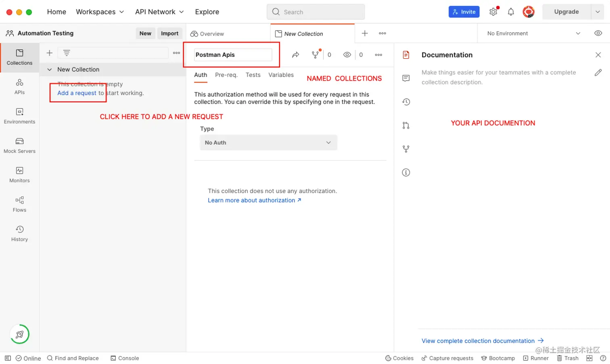This screenshot has height=364, width=610.
Task: Switch to the Overview tab
Action: click(x=207, y=34)
